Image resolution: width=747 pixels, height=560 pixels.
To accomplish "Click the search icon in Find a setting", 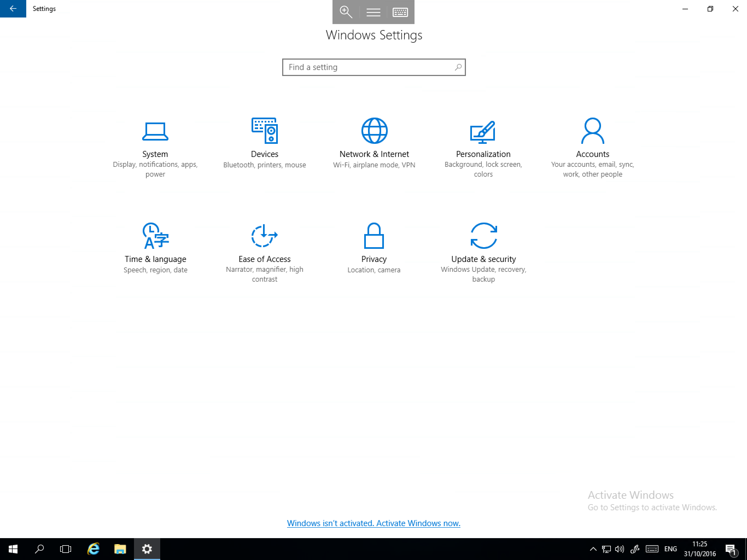I will click(458, 67).
